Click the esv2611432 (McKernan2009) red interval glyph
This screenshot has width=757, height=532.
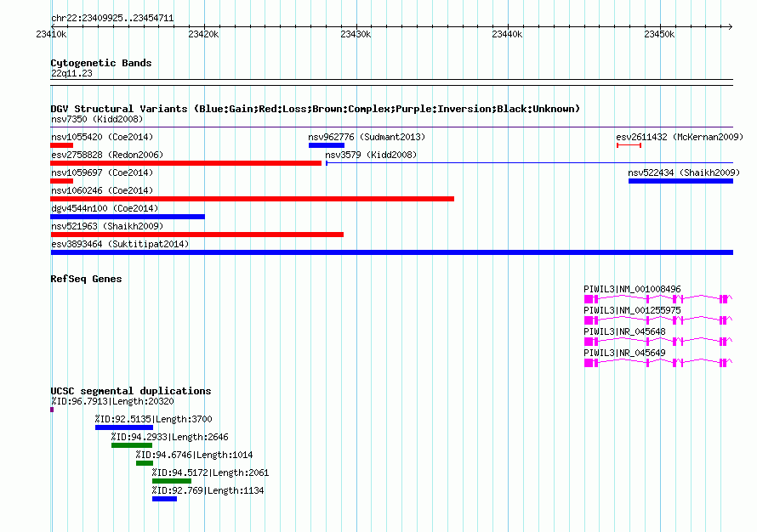[x=629, y=145]
